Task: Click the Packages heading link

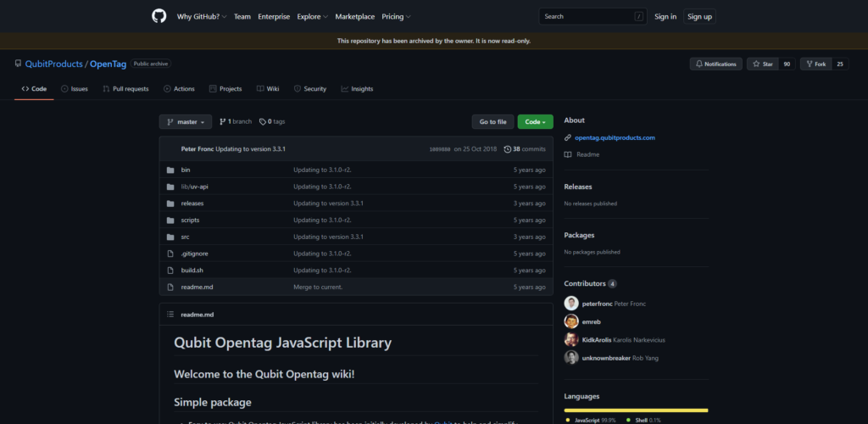Action: (579, 235)
